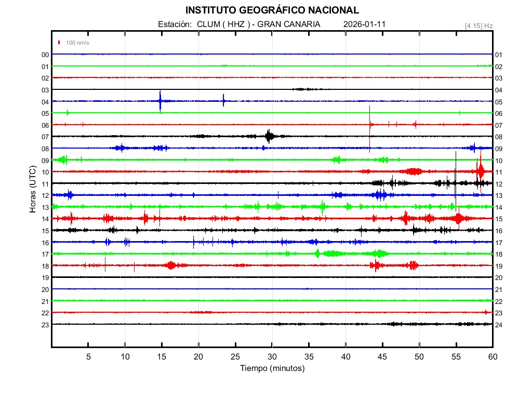This screenshot has height=399, width=532.
Task: Click the [4 15] Hz filter label
Action: pos(478,25)
